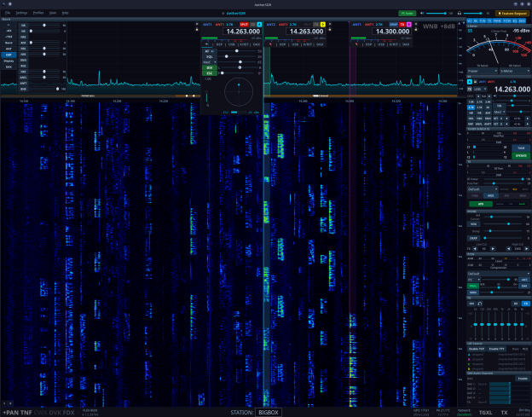The image size is (532, 417).
Task: Adjust the RF Power slider
Action: pos(505,179)
